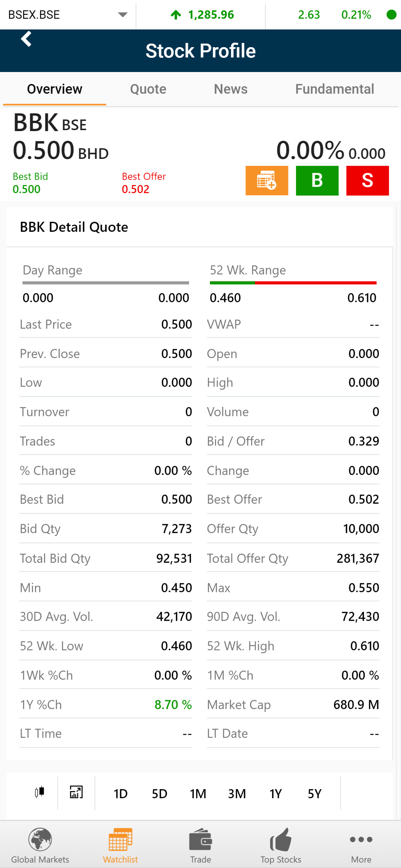Tap the LT Time row
Image resolution: width=401 pixels, height=868 pixels.
coord(106,734)
